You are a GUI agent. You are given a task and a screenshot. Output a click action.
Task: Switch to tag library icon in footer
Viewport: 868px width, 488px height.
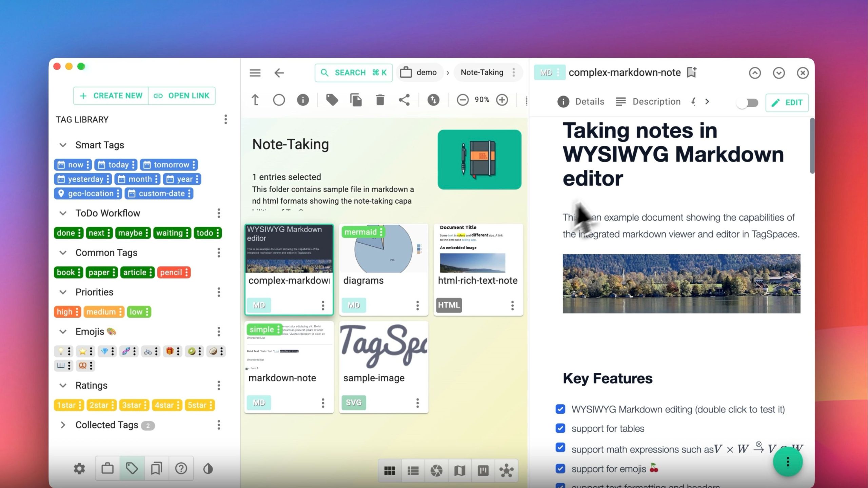pyautogui.click(x=132, y=469)
